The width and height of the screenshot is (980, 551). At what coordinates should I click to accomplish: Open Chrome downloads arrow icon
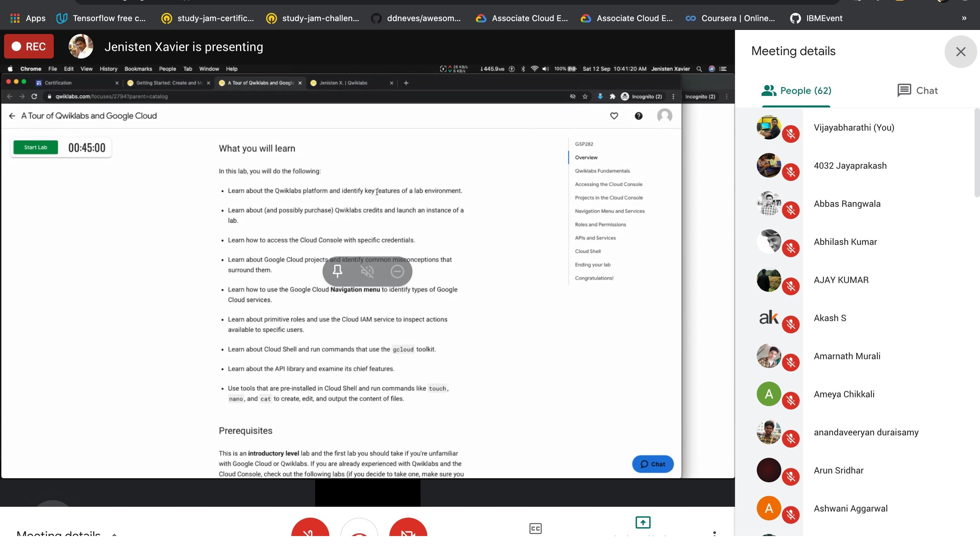[x=600, y=96]
